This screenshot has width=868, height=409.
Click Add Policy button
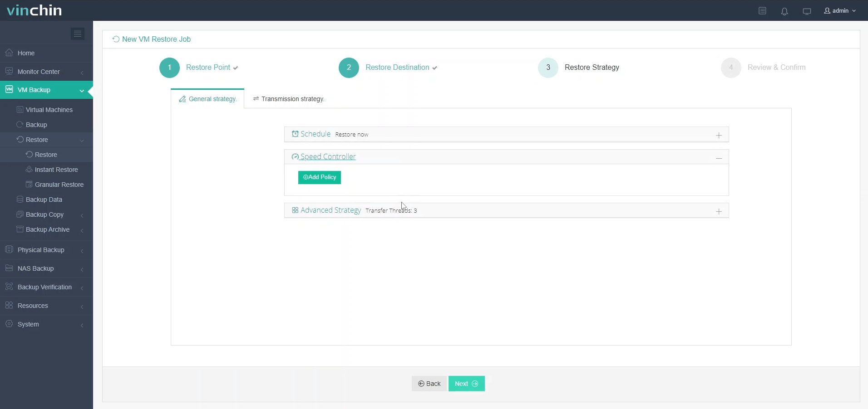[320, 177]
